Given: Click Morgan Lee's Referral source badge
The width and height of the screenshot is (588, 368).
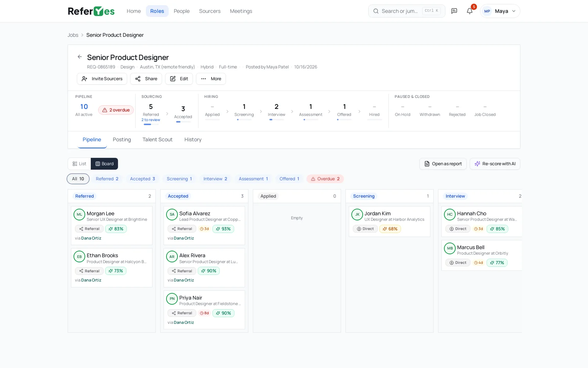Looking at the screenshot, I should [x=89, y=229].
